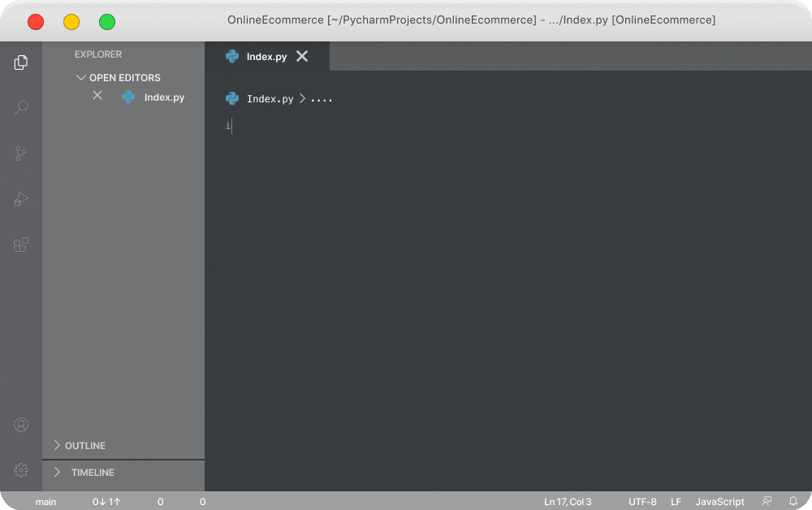Change the JavaScript language mode
Viewport: 812px width, 510px height.
(719, 502)
